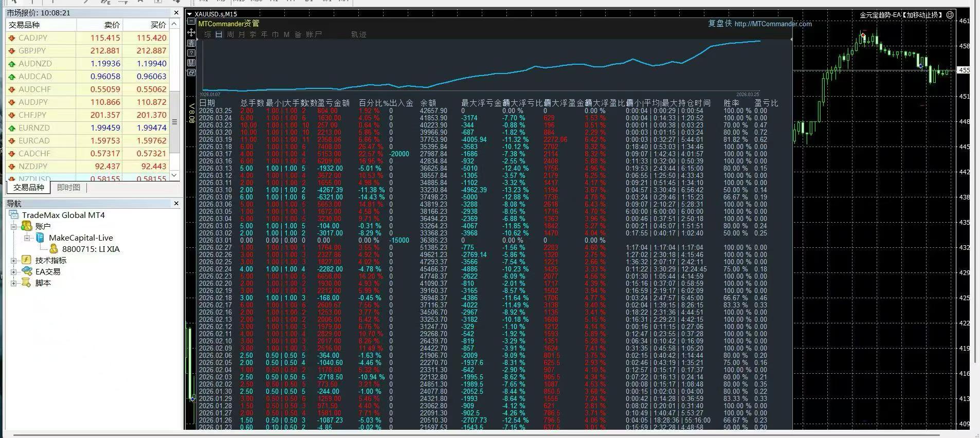The height and width of the screenshot is (438, 980).
Task: Click the down arrow icon beside CADCHF
Action: coord(12,154)
